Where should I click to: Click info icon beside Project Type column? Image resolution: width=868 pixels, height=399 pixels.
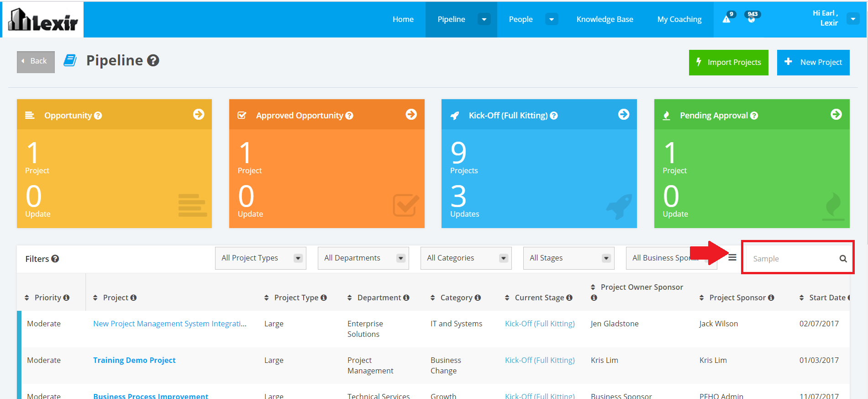point(324,298)
